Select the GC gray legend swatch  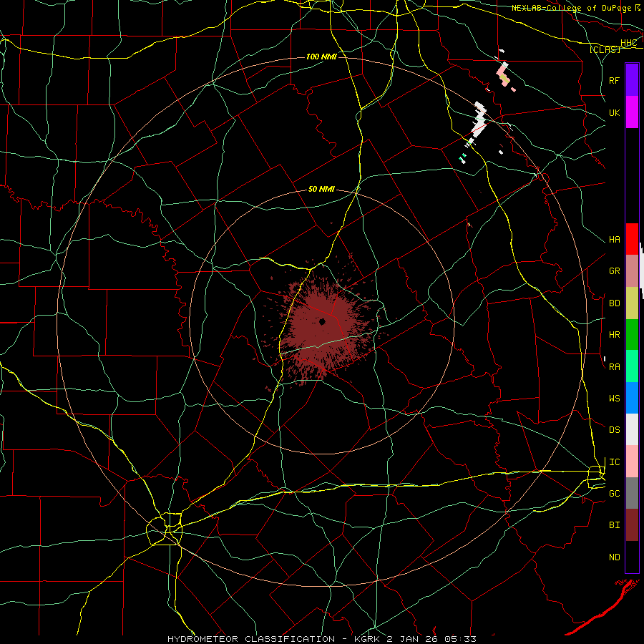click(632, 493)
